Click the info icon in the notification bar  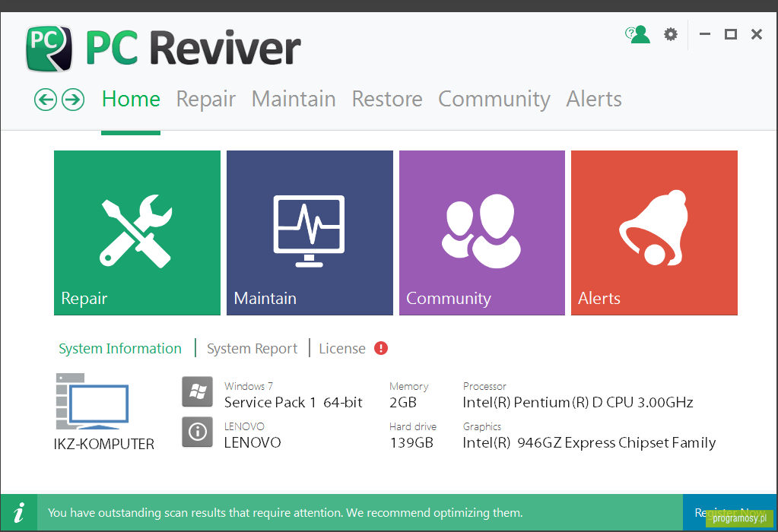[x=19, y=512]
